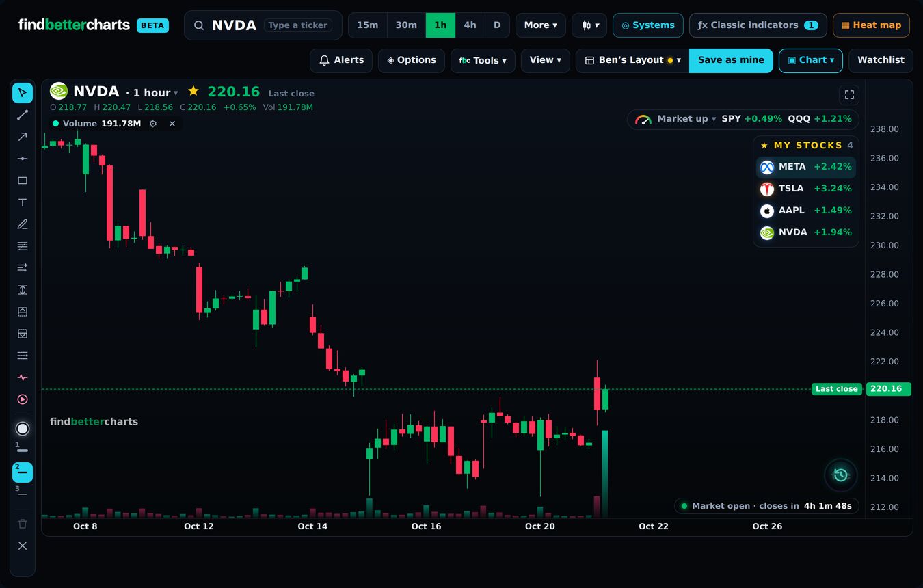Switch to the D daily timeframe
The image size is (923, 588).
point(497,25)
